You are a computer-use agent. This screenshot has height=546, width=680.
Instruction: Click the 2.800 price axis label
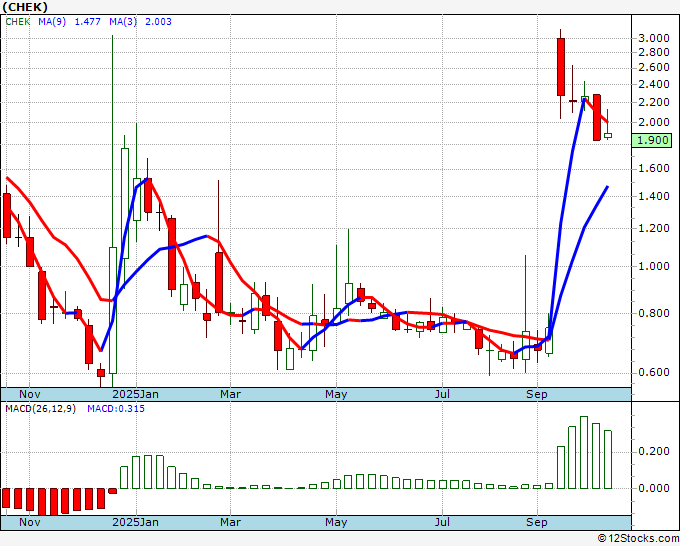click(x=654, y=52)
